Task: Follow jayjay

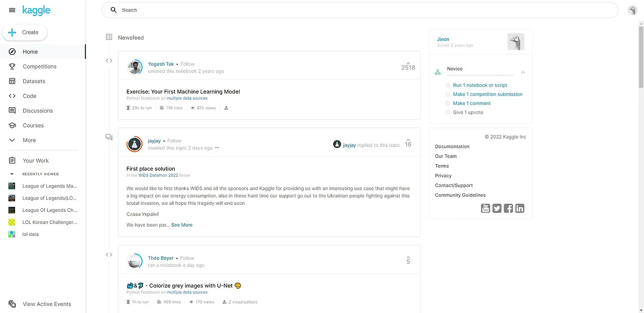Action: tap(175, 141)
